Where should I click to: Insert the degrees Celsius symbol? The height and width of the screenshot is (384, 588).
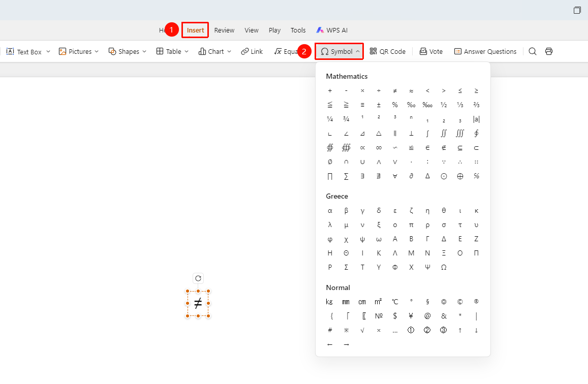[395, 302]
